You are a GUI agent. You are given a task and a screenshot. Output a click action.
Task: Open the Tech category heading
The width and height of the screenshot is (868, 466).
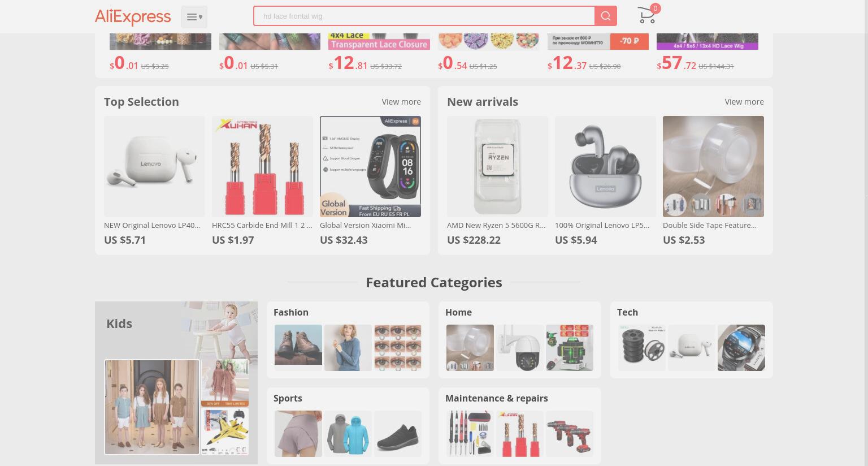tap(627, 312)
